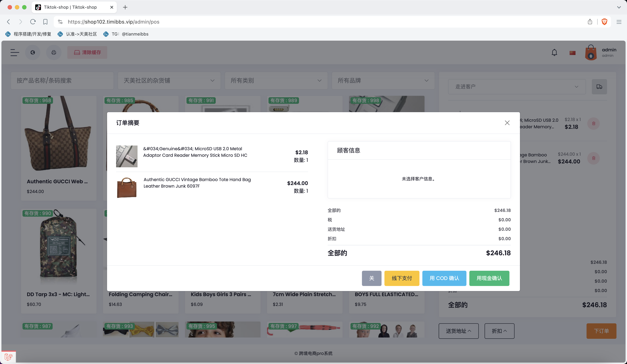Click the child portrait product image
This screenshot has height=364, width=627.
pyautogui.click(x=223, y=329)
